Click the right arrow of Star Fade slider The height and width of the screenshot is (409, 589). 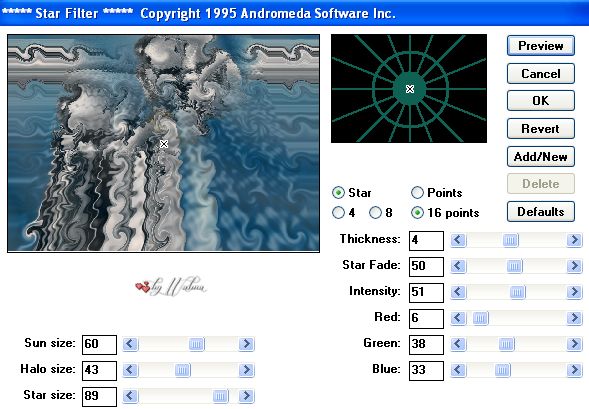pyautogui.click(x=574, y=266)
